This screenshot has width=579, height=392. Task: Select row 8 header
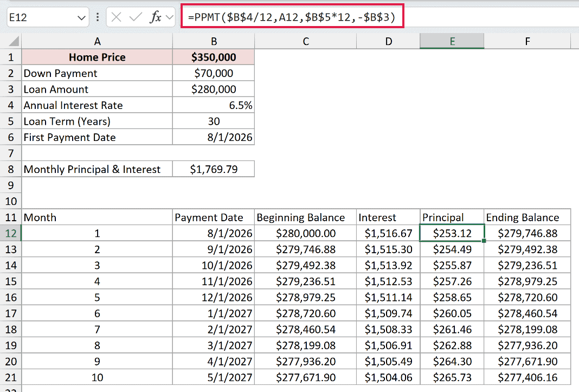click(x=11, y=169)
